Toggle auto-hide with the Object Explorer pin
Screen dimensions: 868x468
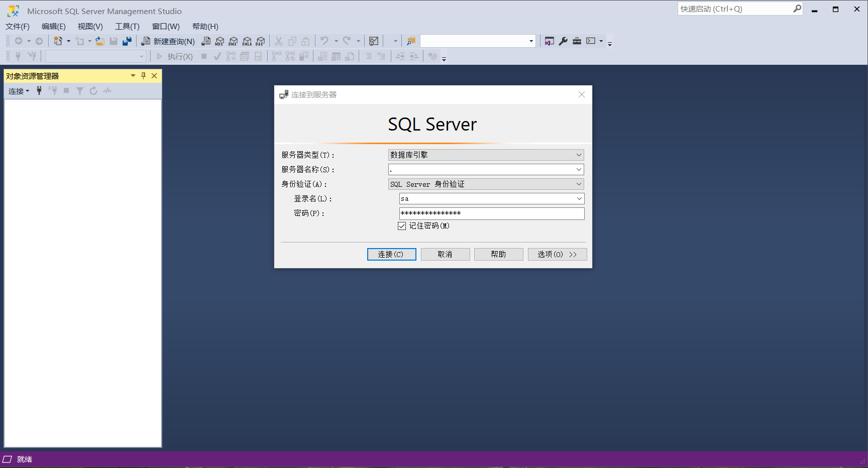pos(143,75)
